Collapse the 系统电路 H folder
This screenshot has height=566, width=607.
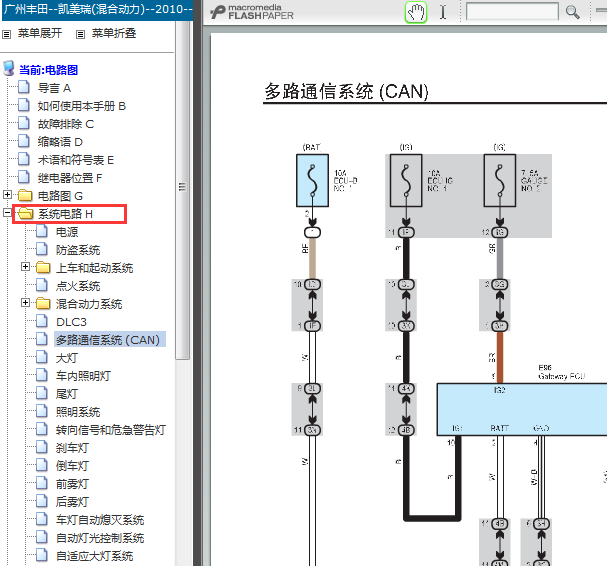[7, 213]
